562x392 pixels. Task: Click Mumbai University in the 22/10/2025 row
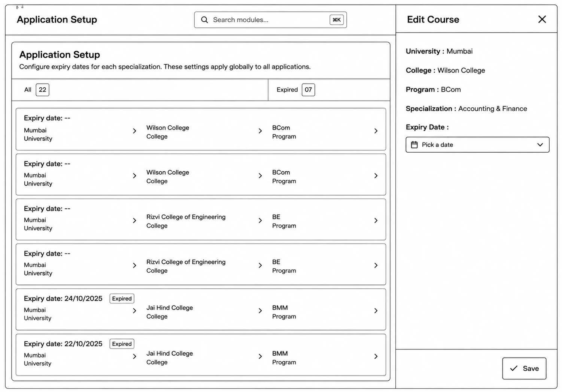tap(37, 359)
